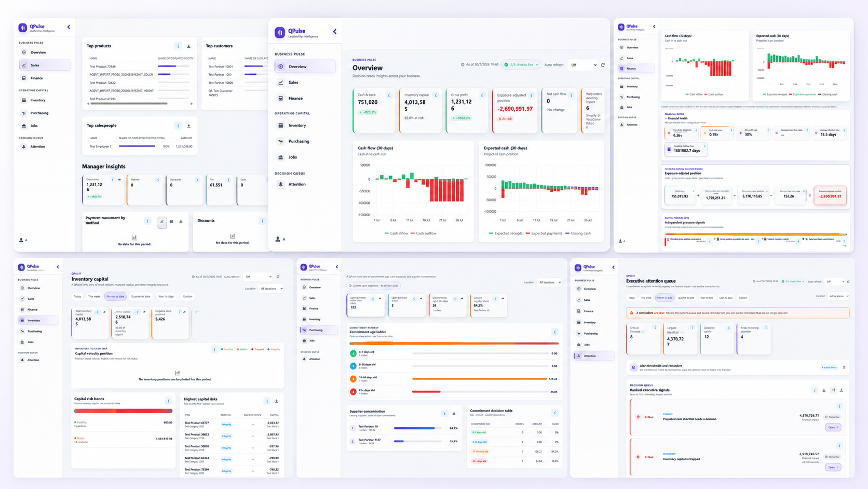This screenshot has width=868, height=489.
Task: Select Custom range on Attention queue page
Action: tap(743, 298)
